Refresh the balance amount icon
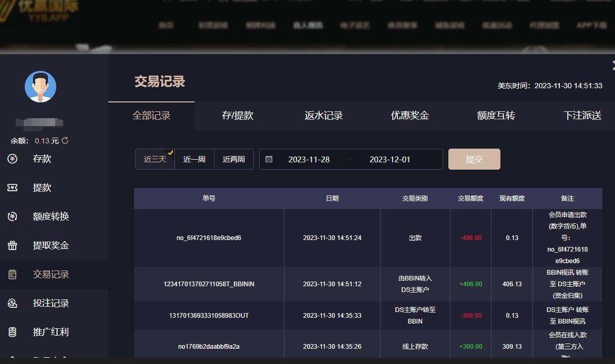615x364 pixels. 65,140
